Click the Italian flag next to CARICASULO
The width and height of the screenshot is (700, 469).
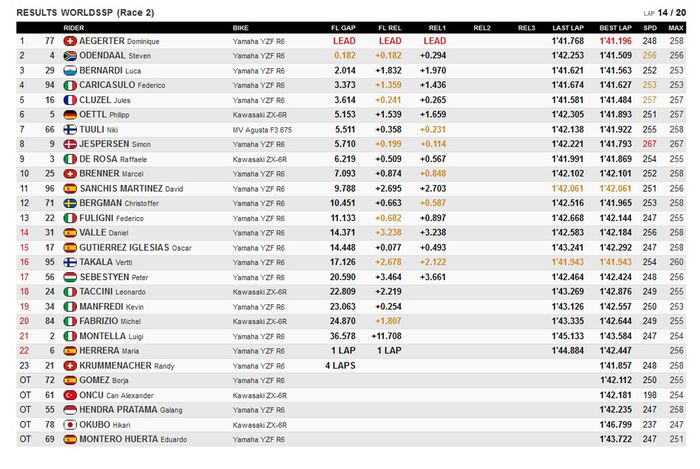point(70,85)
